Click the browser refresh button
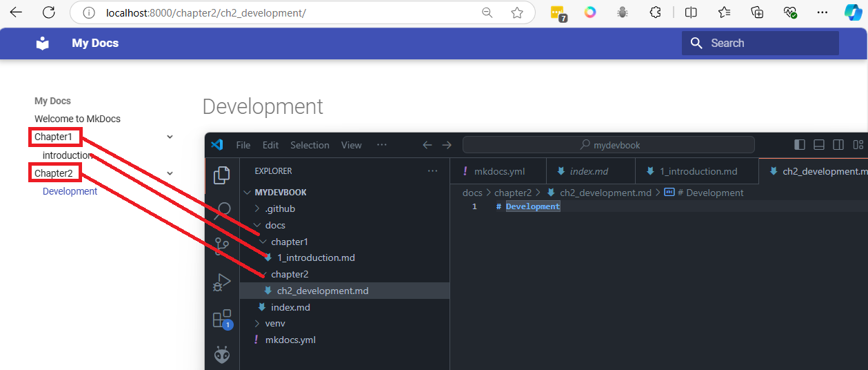This screenshot has width=868, height=370. [49, 12]
